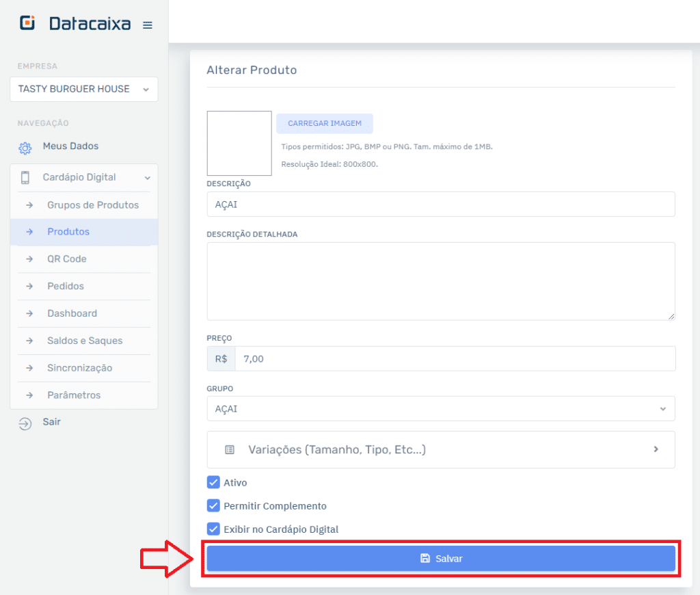Toggle Permitir Complemento checkbox
The height and width of the screenshot is (595, 700).
[x=213, y=506]
